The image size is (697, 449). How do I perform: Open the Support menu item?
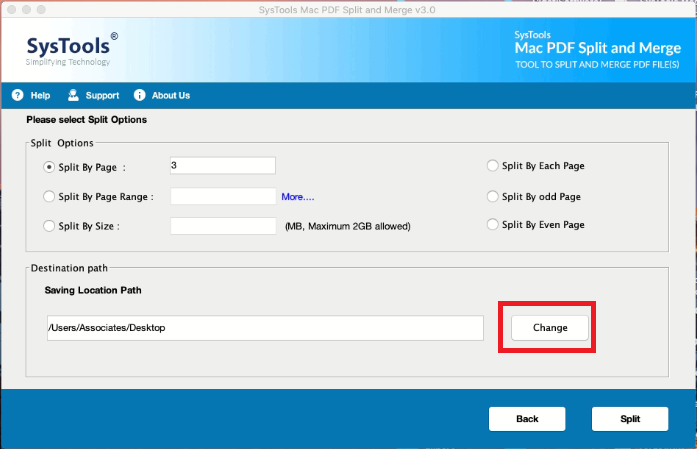pyautogui.click(x=102, y=96)
